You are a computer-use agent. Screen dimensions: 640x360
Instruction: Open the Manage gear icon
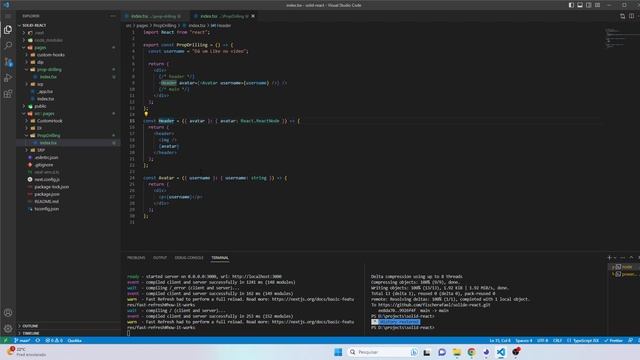tap(8, 328)
